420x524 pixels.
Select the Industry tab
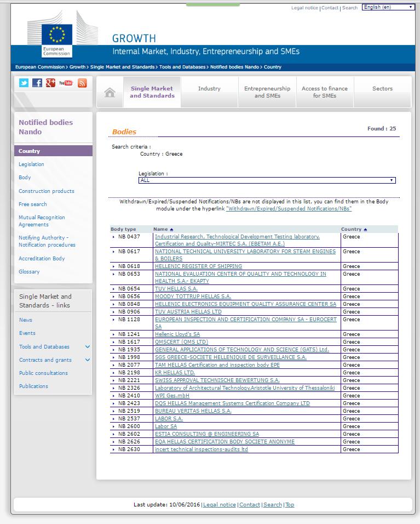(x=209, y=92)
